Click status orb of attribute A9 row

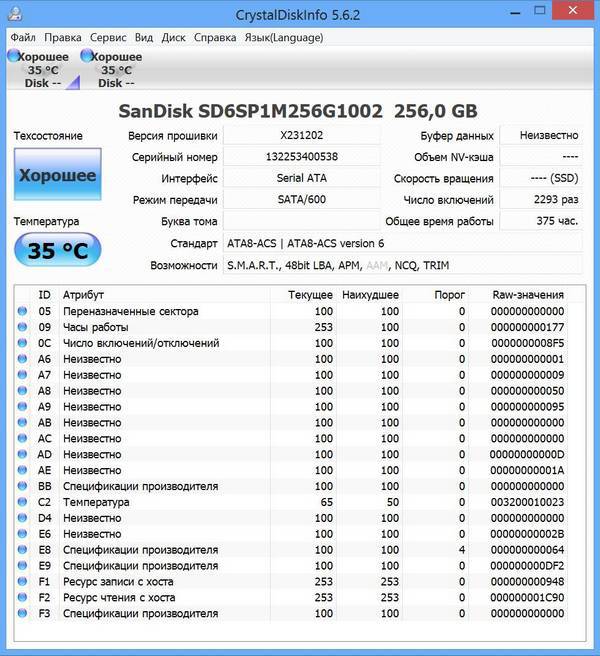point(23,406)
